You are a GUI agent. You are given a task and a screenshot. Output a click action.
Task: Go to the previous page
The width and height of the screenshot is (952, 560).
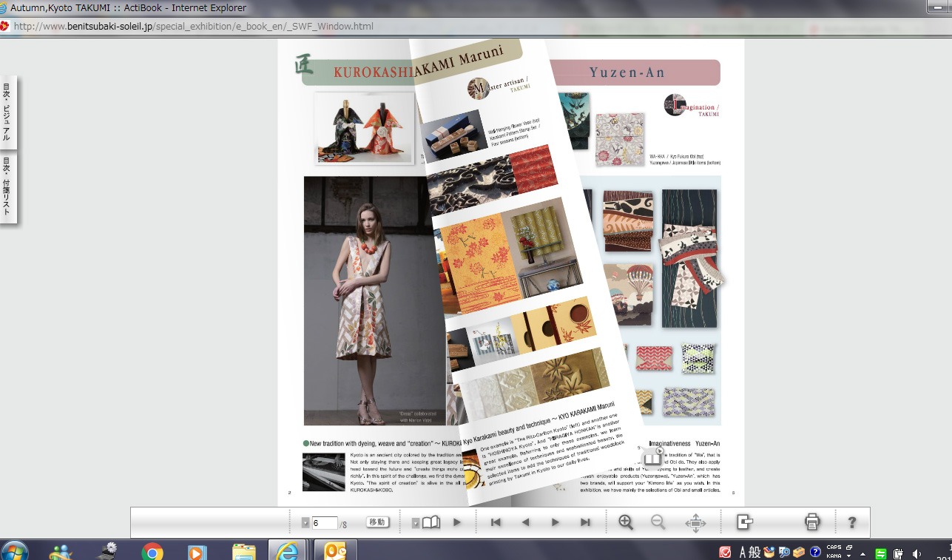point(525,522)
